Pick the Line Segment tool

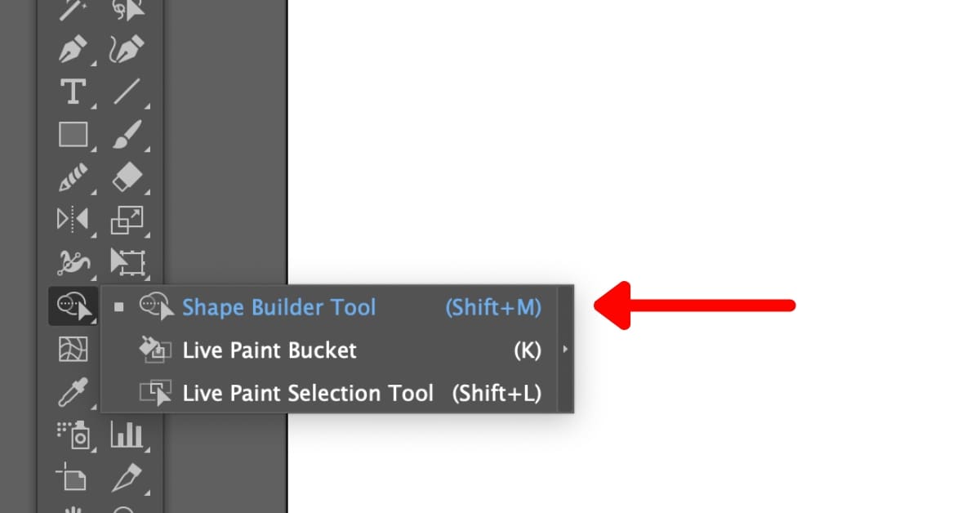[127, 91]
